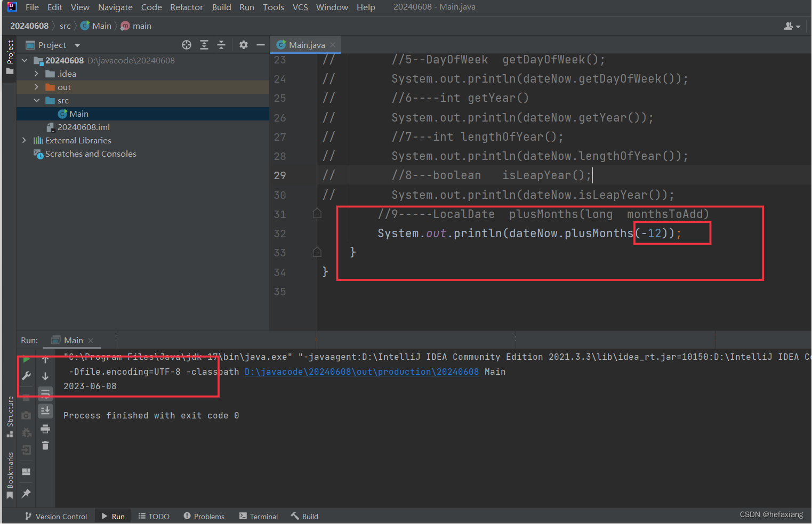Viewport: 812px width, 524px height.
Task: Open the Window menu
Action: pos(332,7)
